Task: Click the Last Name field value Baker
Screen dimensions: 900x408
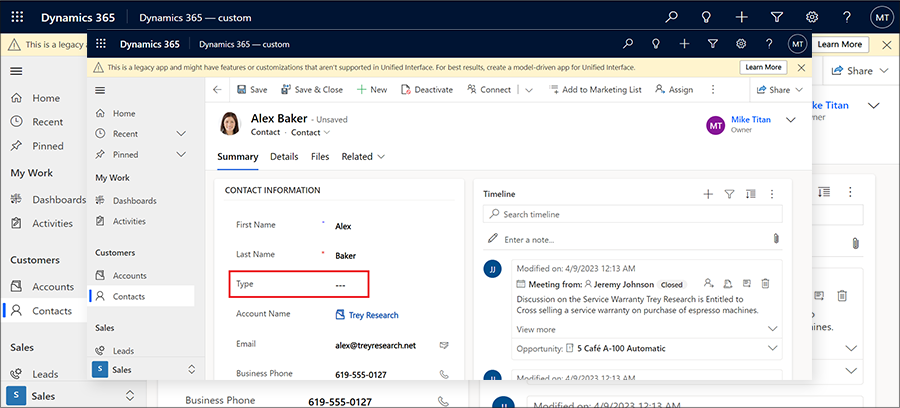Action: pos(346,256)
